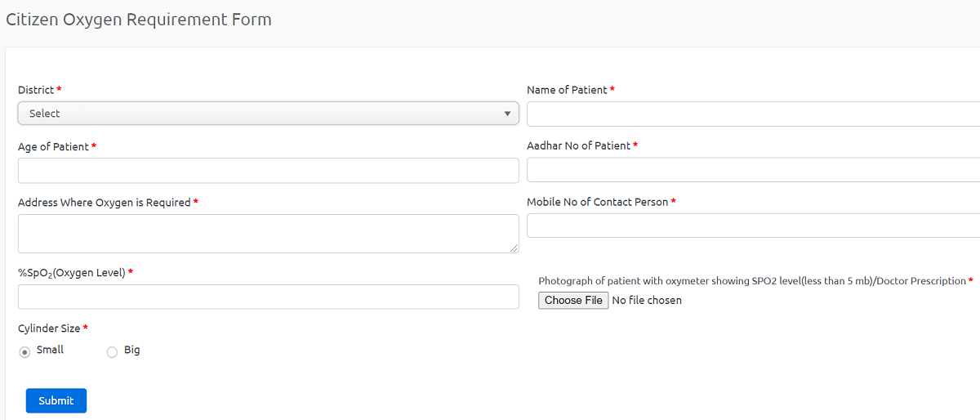Click the address textarea resize grip
The image size is (980, 420).
tap(514, 248)
